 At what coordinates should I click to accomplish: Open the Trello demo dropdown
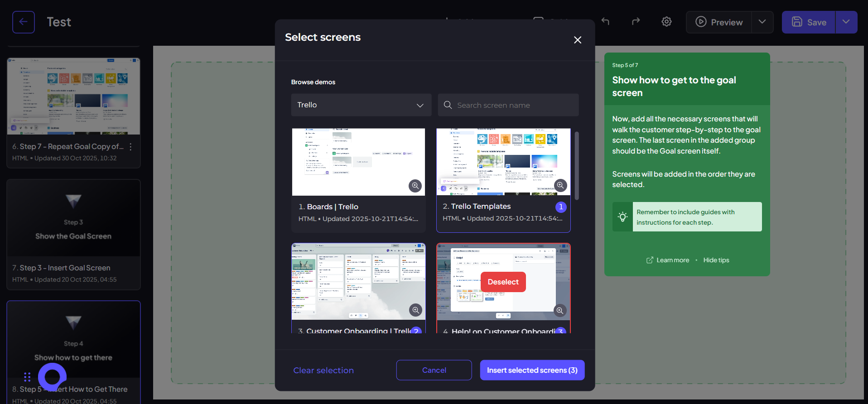tap(361, 105)
